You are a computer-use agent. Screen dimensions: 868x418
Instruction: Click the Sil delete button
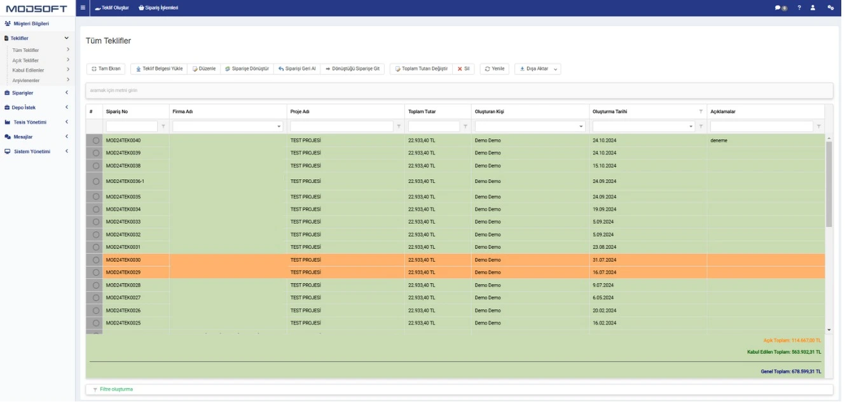[x=464, y=69]
